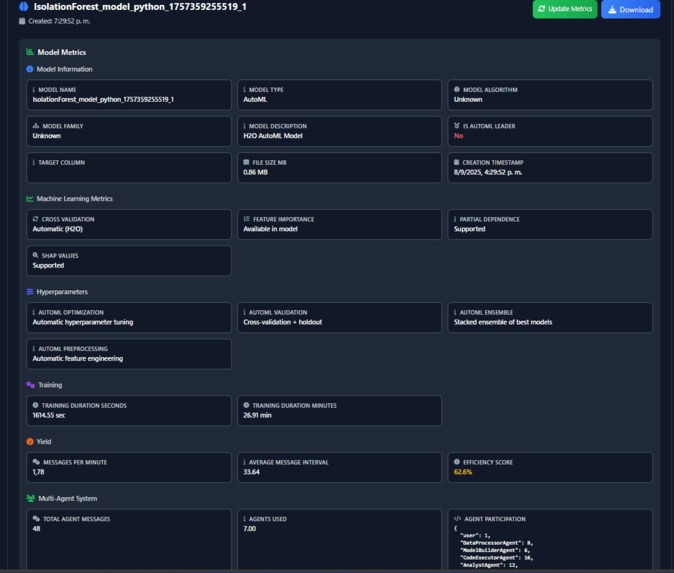Click the Is AutoML Leader medal icon
Image resolution: width=674 pixels, height=573 pixels.
click(x=457, y=126)
